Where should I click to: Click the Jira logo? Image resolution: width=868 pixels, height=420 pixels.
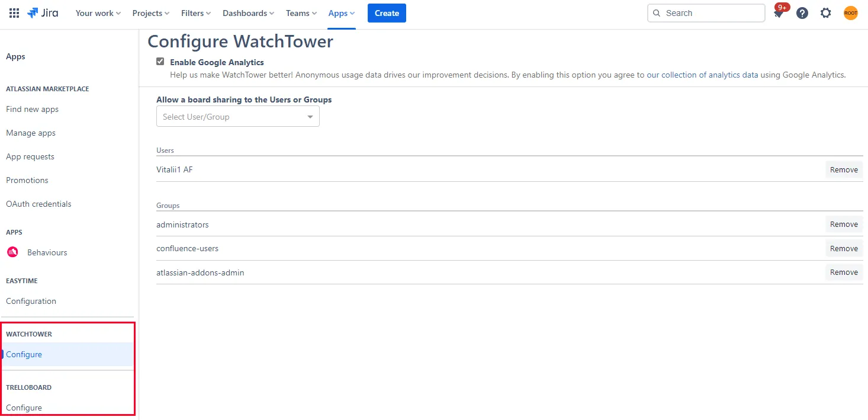43,13
